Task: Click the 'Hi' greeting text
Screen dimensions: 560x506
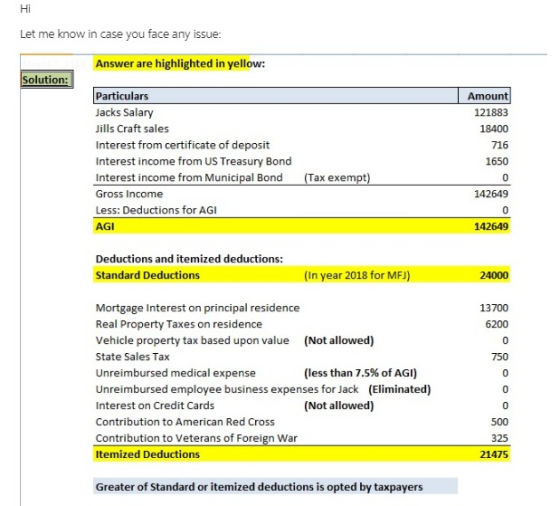Action: point(25,9)
